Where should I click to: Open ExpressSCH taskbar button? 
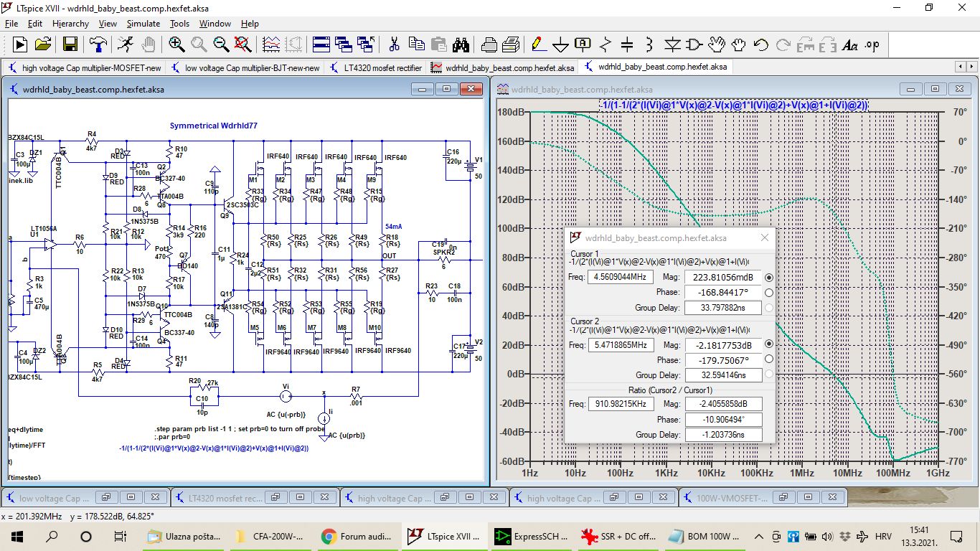[x=532, y=536]
